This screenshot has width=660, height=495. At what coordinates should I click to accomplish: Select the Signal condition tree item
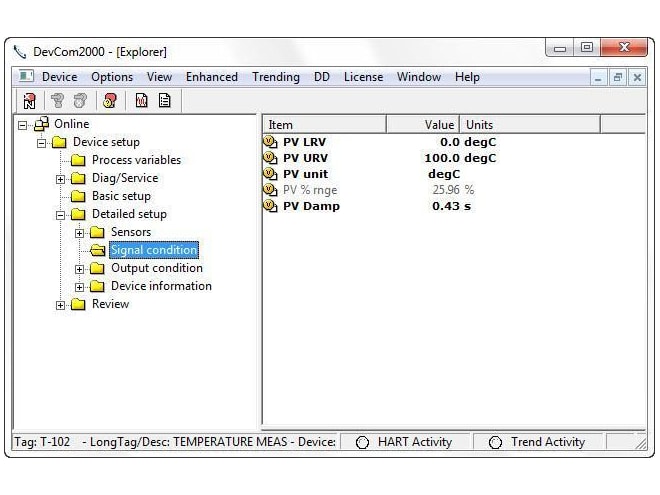click(x=154, y=250)
